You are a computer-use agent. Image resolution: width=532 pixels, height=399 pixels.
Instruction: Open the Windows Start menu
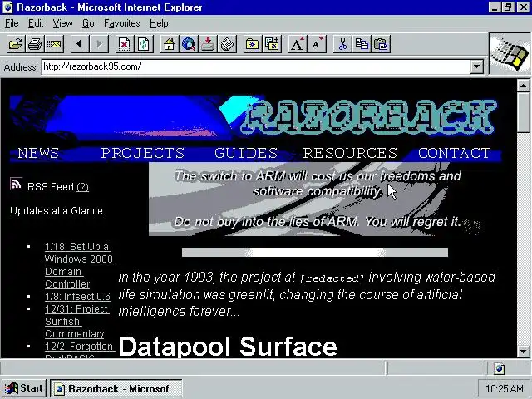(x=24, y=388)
